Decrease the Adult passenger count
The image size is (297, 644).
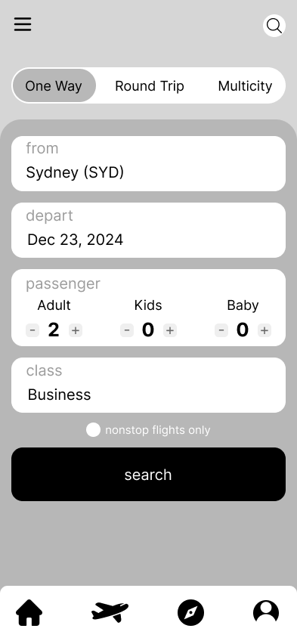click(x=32, y=330)
